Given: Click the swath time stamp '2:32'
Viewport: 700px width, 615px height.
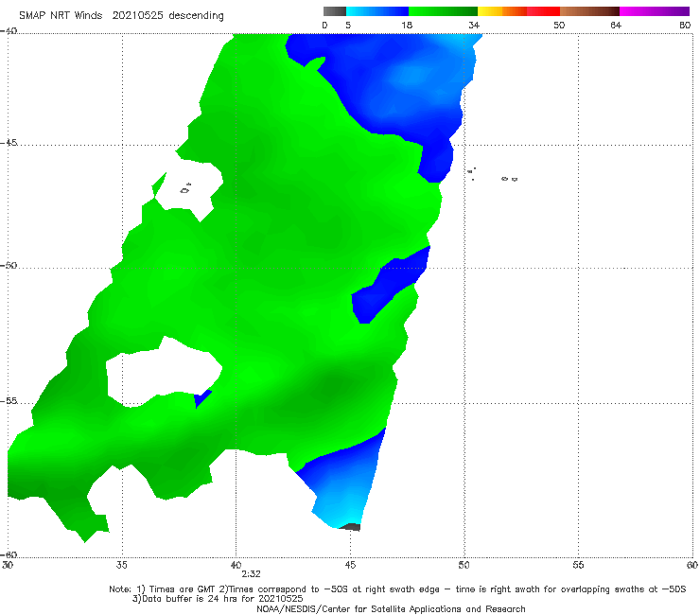Looking at the screenshot, I should click(251, 574).
